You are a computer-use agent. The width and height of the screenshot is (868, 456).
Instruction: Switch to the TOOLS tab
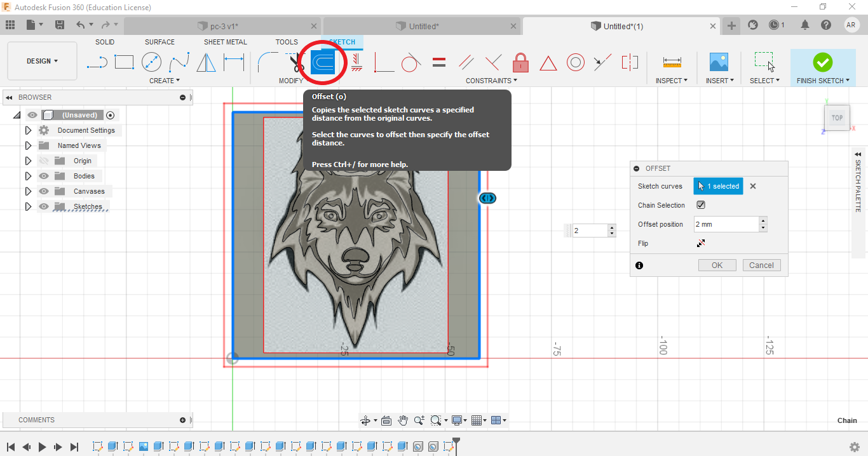(x=287, y=42)
